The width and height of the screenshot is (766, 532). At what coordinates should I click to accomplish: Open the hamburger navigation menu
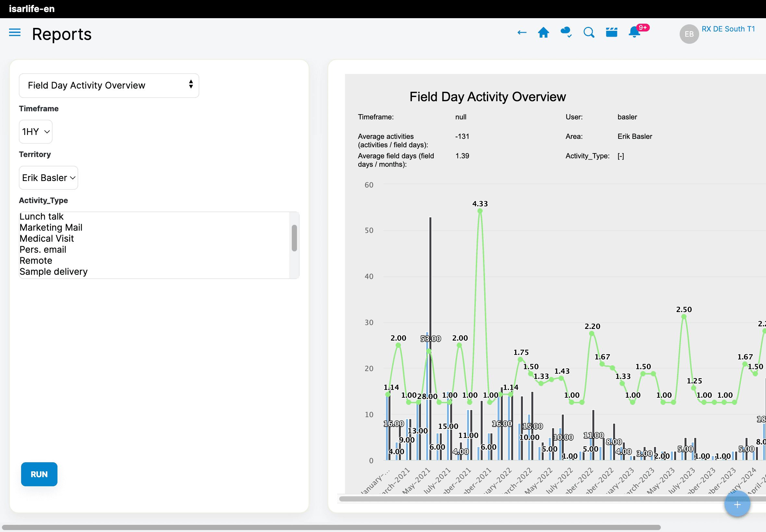(x=15, y=33)
